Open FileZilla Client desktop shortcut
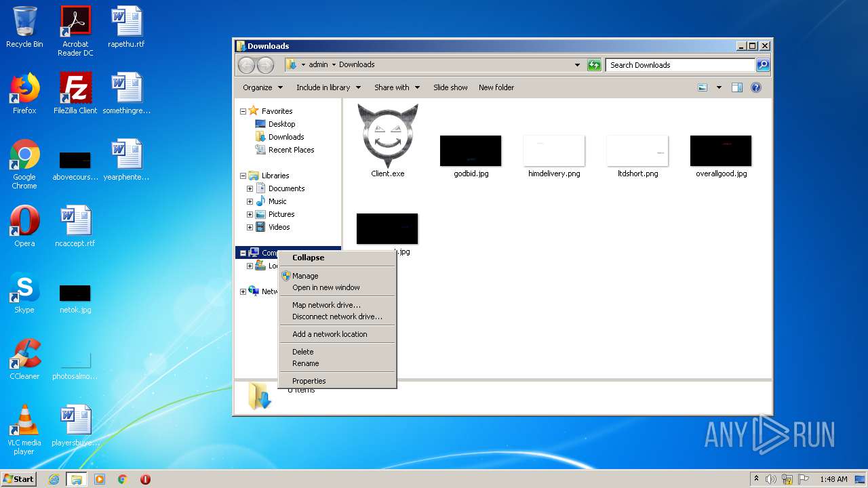This screenshot has width=868, height=488. [x=75, y=94]
